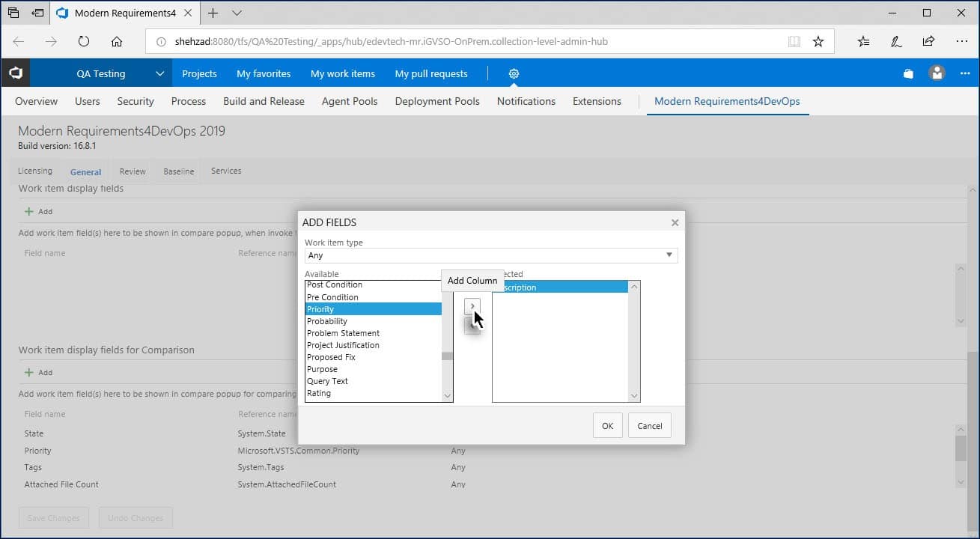Screen dimensions: 980x539
Task: Open Projects in the top navigation
Action: coord(199,73)
